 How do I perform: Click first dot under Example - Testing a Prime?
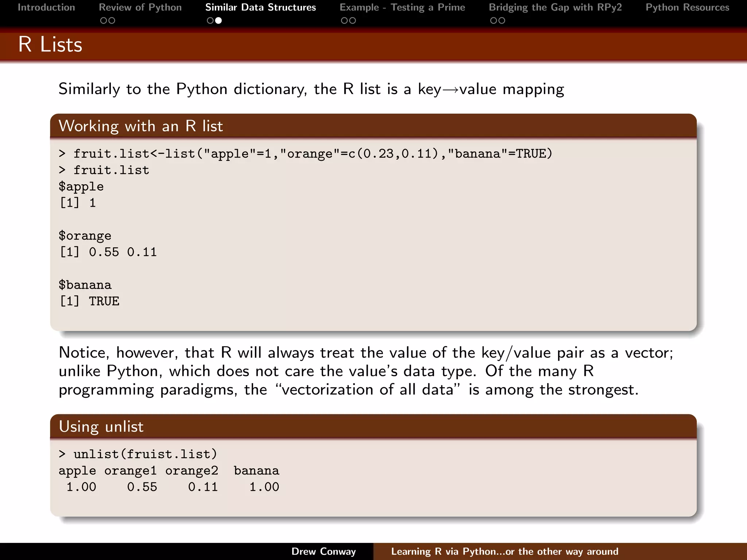coord(344,21)
